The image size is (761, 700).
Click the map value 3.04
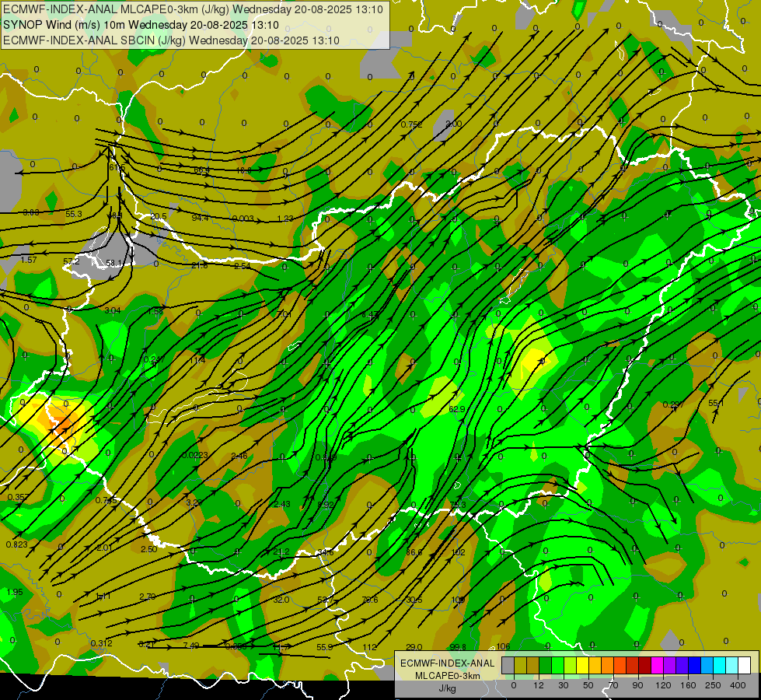113,310
